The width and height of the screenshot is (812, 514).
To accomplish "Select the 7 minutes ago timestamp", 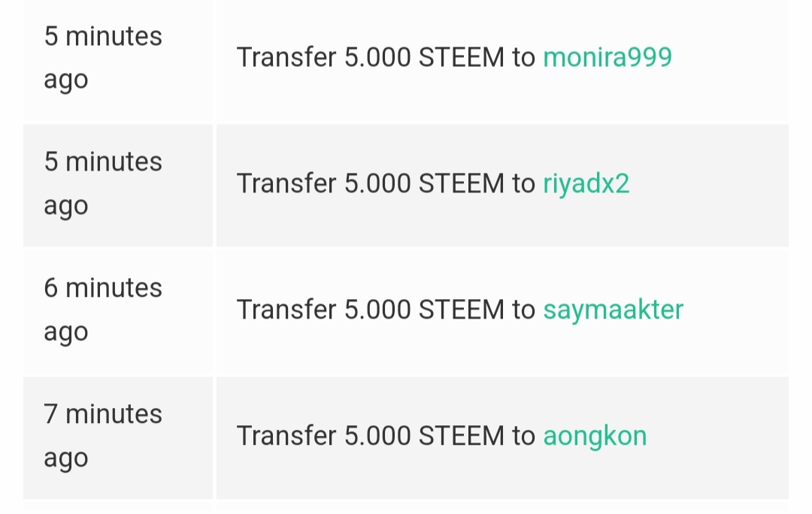I will (102, 436).
